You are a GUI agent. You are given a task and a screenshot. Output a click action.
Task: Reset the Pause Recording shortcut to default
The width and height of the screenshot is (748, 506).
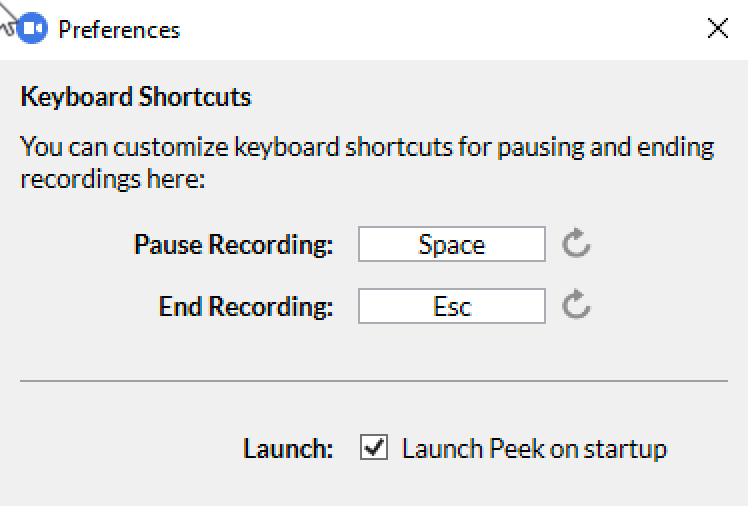(576, 244)
